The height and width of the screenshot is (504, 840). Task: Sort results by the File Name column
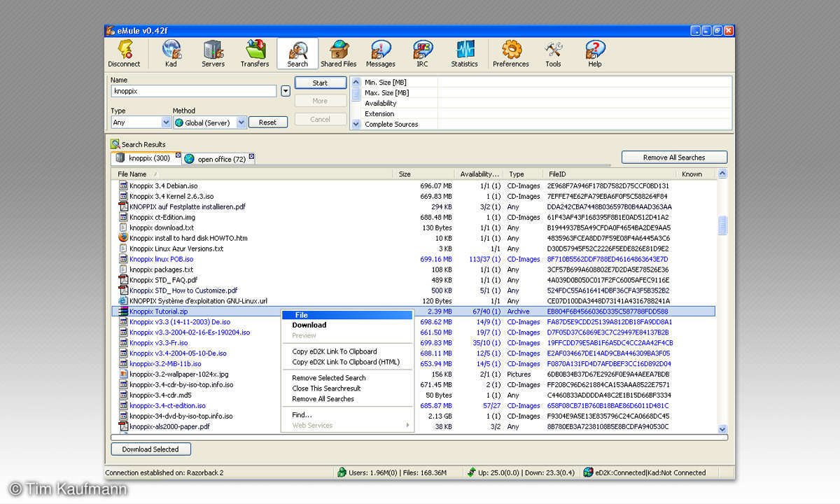[x=253, y=174]
